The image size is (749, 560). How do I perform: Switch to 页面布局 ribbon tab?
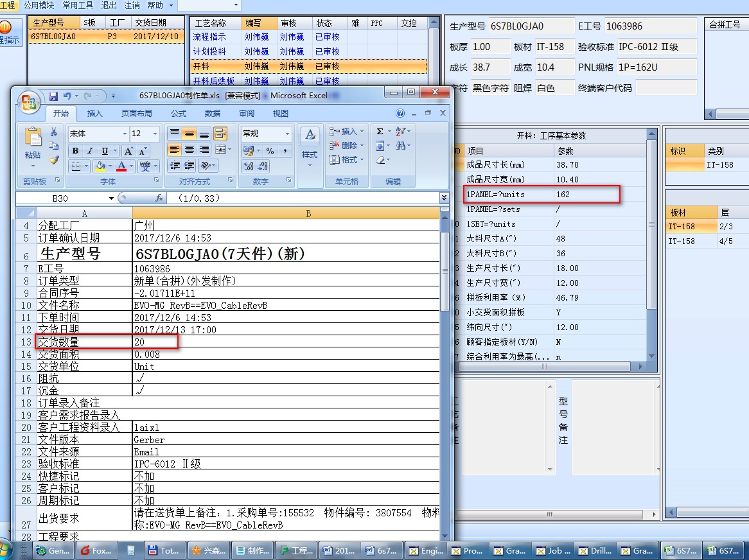click(x=136, y=113)
